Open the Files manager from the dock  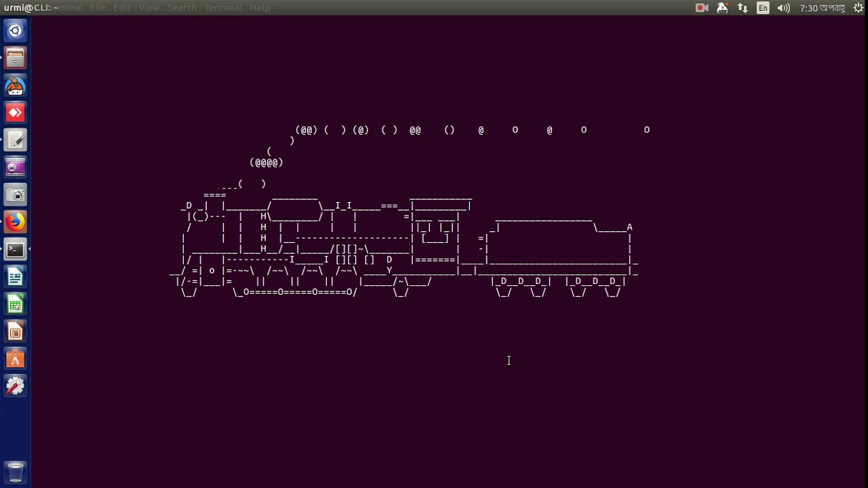pyautogui.click(x=15, y=58)
